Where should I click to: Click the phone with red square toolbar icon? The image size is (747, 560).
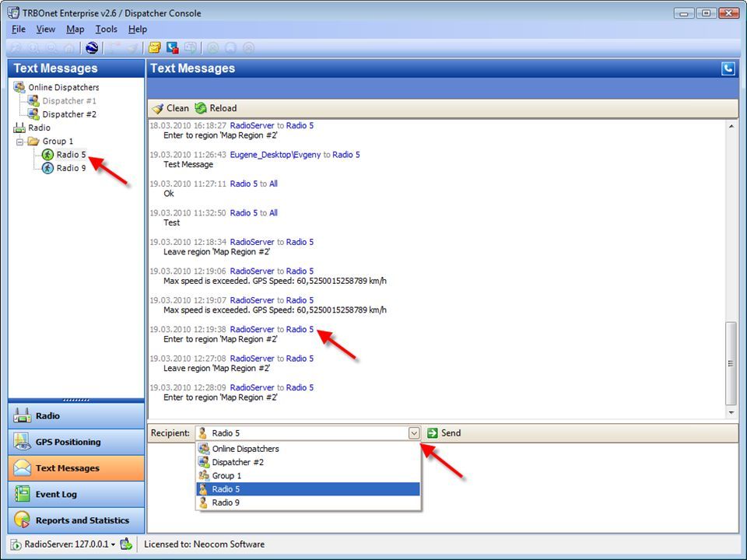pos(173,47)
